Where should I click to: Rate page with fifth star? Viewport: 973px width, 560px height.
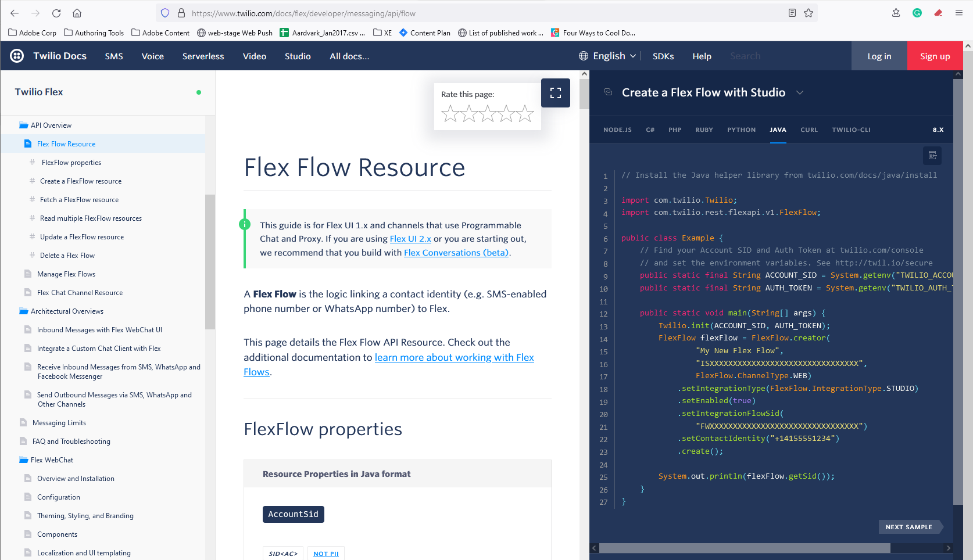525,113
